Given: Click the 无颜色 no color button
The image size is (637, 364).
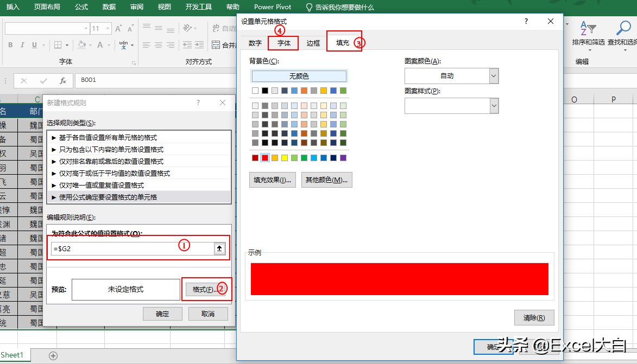Looking at the screenshot, I should click(299, 76).
